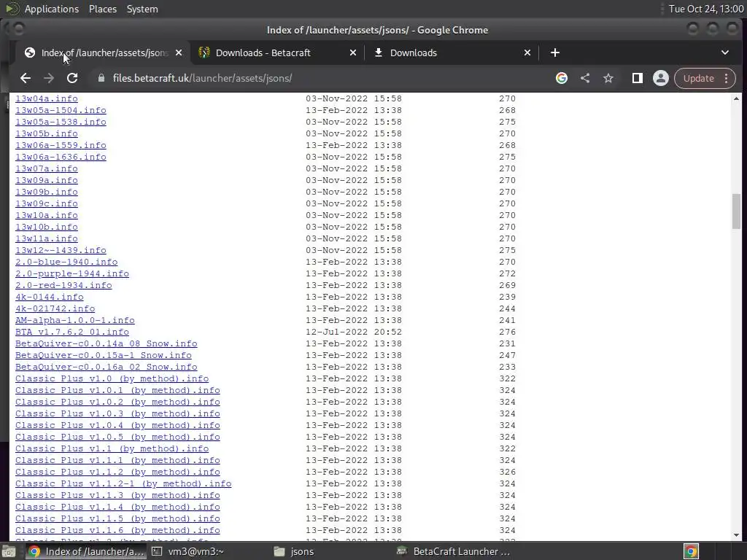Image resolution: width=747 pixels, height=560 pixels.
Task: Open the System menu
Action: (x=142, y=9)
